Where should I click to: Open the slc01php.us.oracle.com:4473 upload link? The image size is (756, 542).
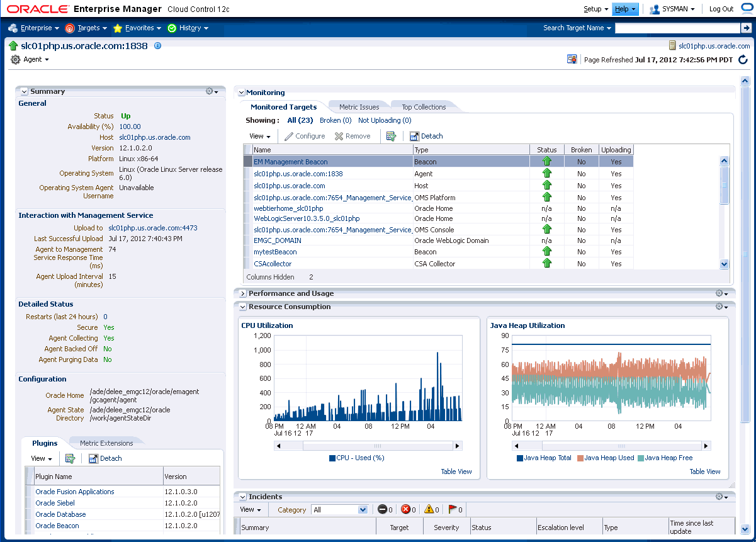[x=153, y=228]
